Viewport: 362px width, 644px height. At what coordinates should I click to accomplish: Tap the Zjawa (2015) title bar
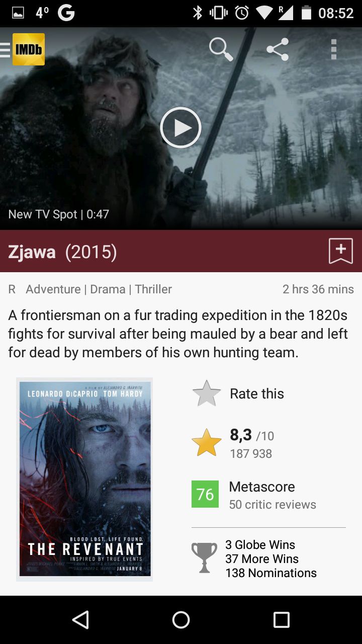181,251
